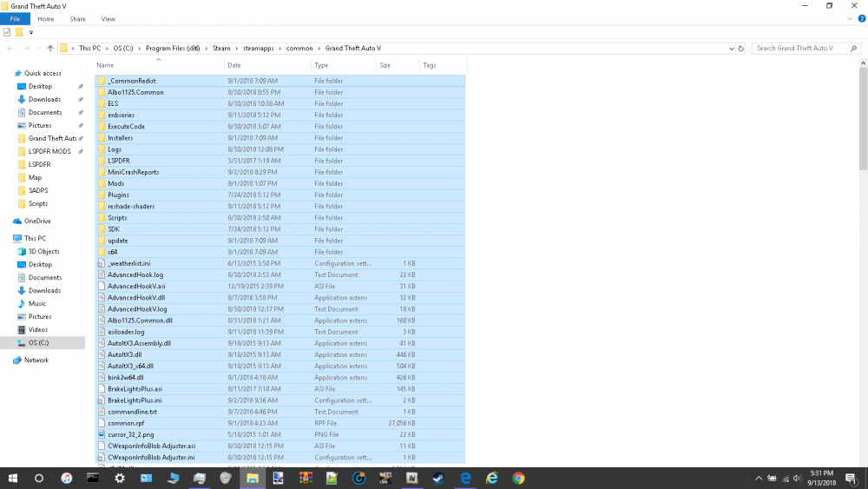Open the notification Action Center
The image size is (868, 489).
pos(852,478)
